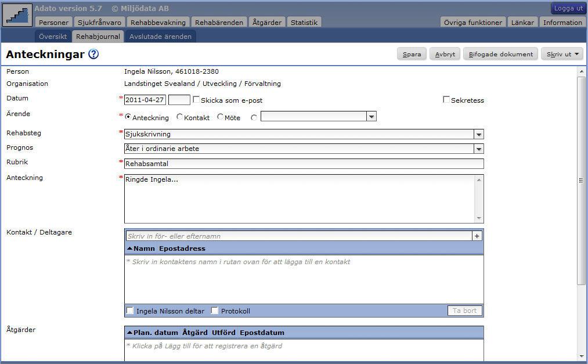Screen dimensions: 588x364
Task: Open the Prognos dropdown list
Action: (479, 149)
